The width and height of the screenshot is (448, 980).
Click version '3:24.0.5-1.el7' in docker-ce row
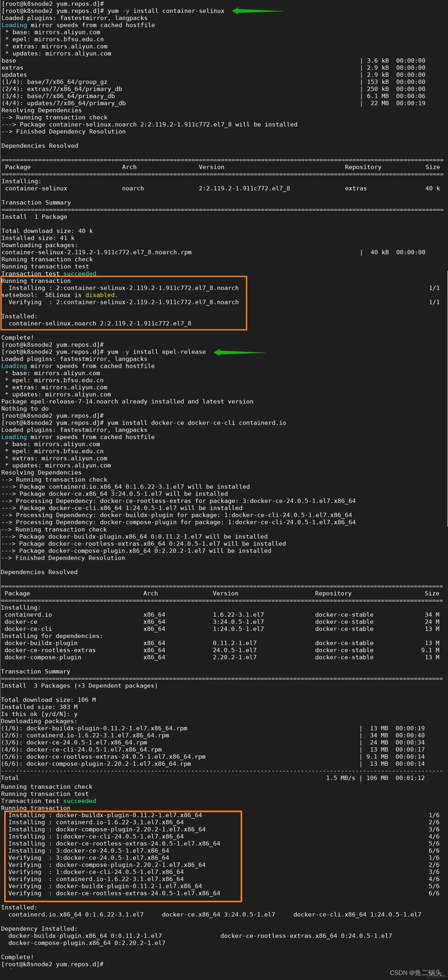click(x=238, y=622)
